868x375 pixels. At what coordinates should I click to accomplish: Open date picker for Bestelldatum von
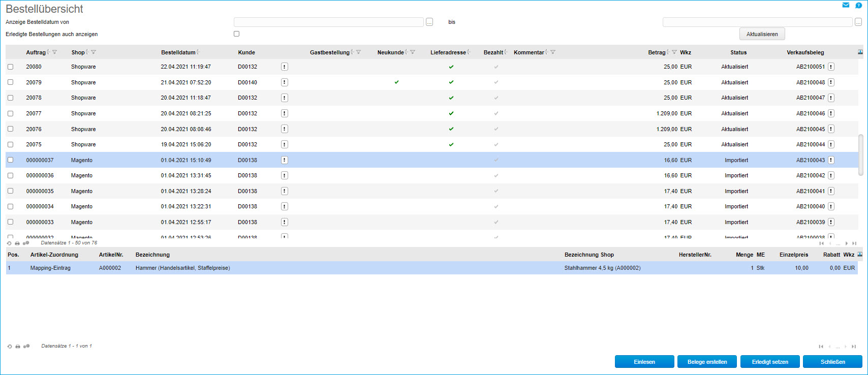click(x=429, y=22)
